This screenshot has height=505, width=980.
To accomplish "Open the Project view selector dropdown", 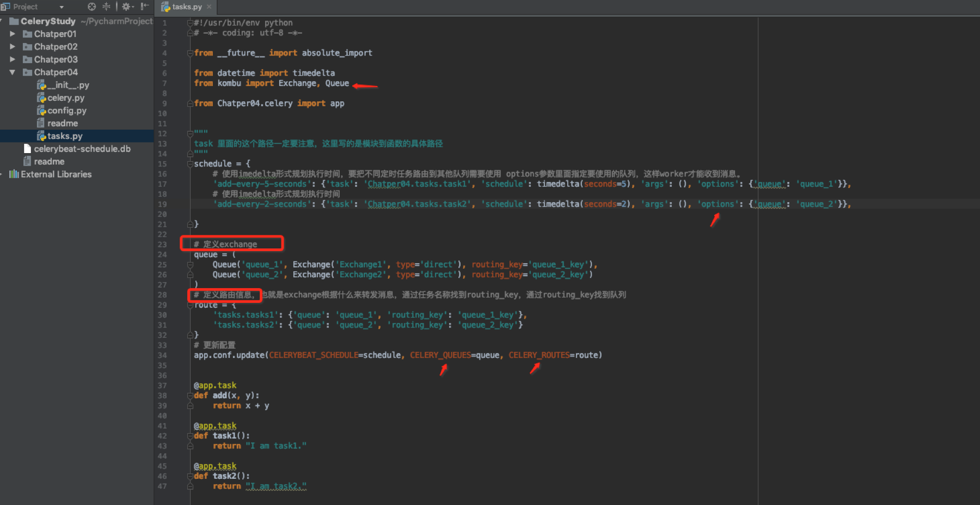I will coord(62,7).
